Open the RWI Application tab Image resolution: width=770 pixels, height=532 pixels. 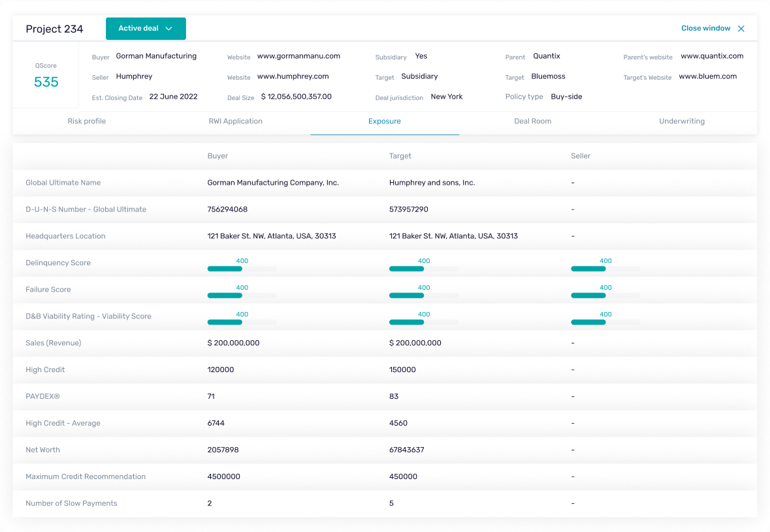(x=235, y=121)
